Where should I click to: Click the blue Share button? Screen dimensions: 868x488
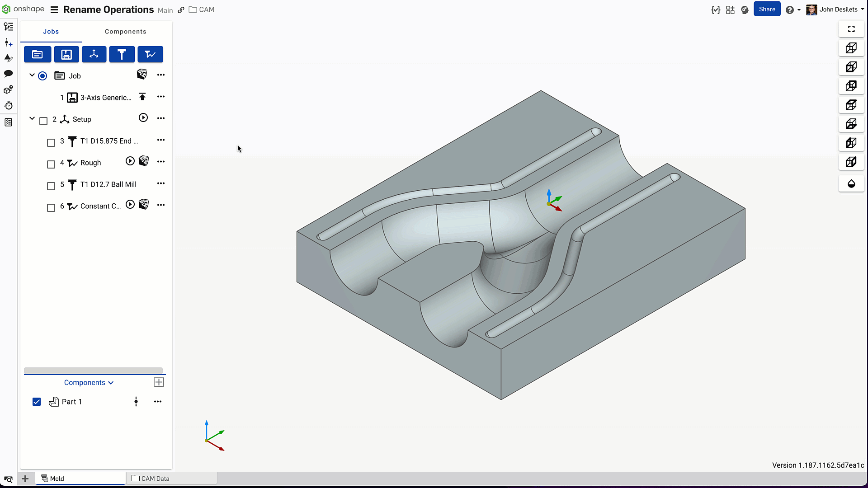coord(767,9)
